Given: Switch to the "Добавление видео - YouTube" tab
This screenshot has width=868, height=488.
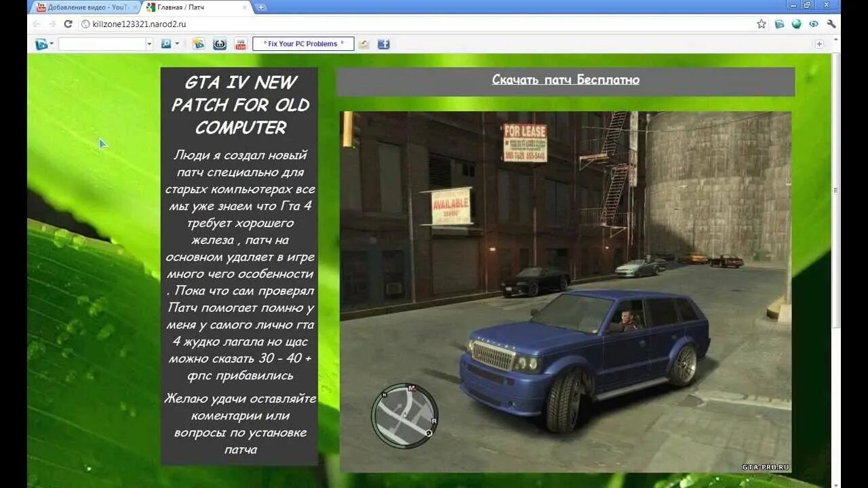Looking at the screenshot, I should point(87,7).
